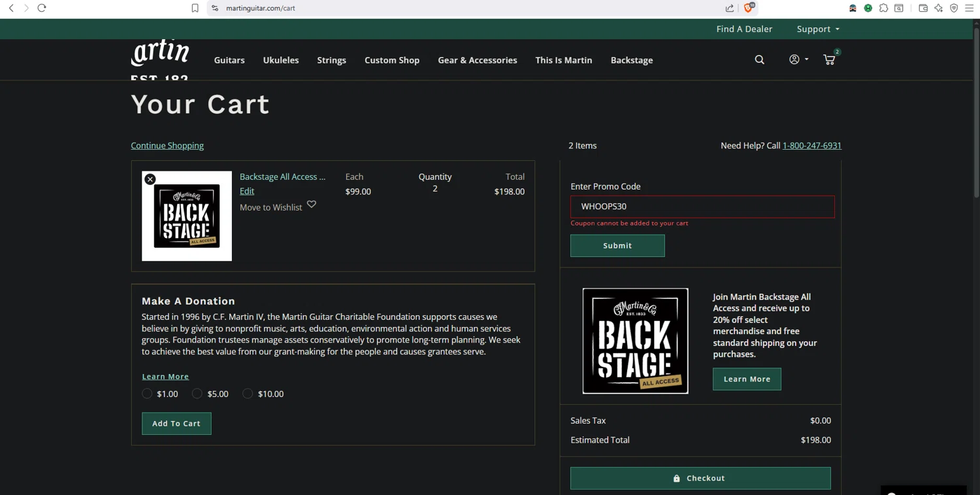Click the promo code input field
This screenshot has height=495, width=980.
[702, 207]
